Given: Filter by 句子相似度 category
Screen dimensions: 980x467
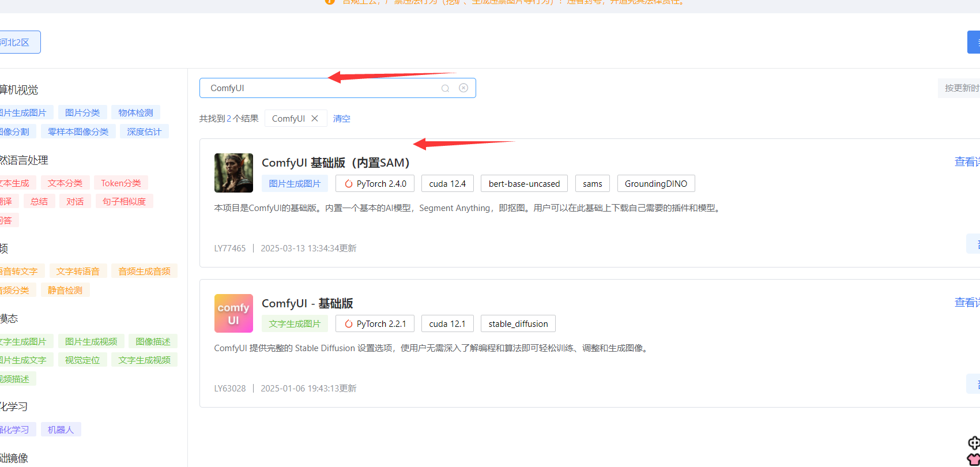Looking at the screenshot, I should coord(125,201).
